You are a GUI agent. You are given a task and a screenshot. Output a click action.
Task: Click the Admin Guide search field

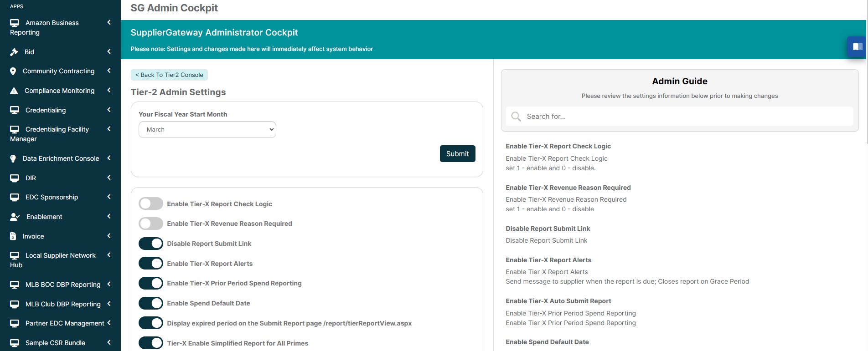pos(684,117)
